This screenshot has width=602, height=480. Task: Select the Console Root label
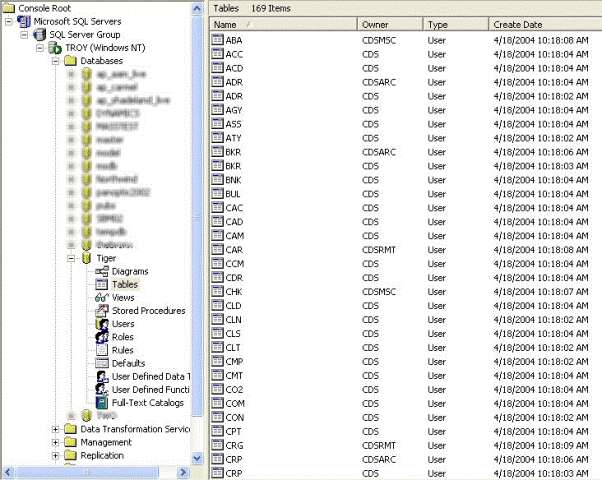(45, 8)
